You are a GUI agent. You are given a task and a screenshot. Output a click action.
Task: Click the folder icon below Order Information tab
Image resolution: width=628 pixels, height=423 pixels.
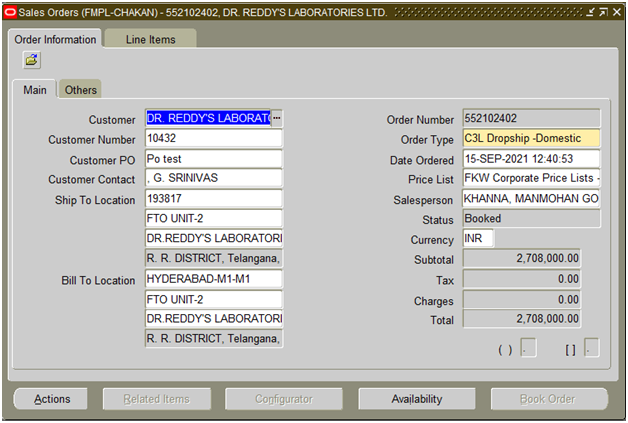tap(32, 60)
